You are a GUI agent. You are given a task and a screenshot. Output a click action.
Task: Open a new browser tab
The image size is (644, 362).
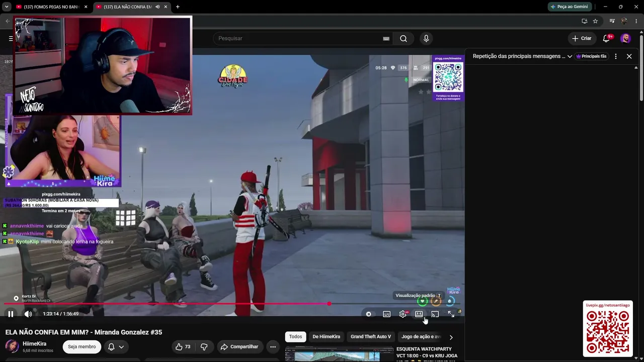tap(178, 7)
